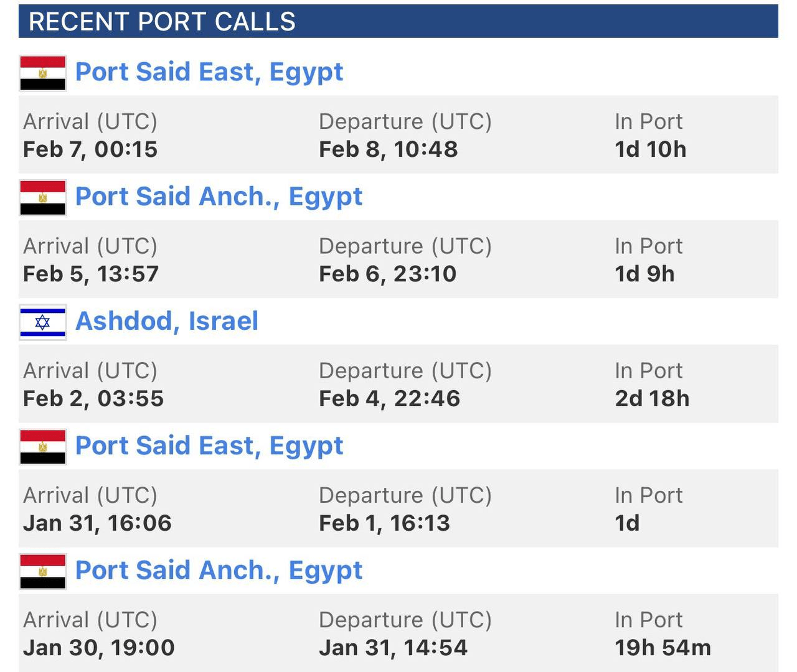Open the Port Said Anch. link arriving Feb 5
Screen dimensions: 797x672
[219, 197]
